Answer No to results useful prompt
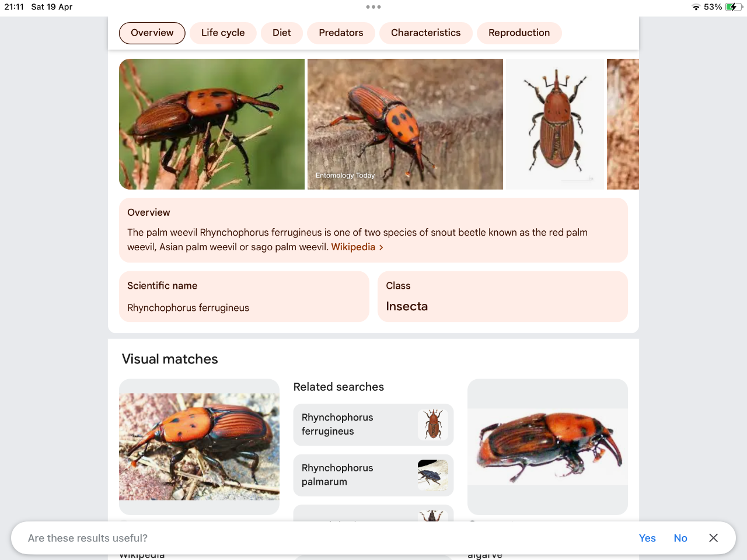The width and height of the screenshot is (747, 560). click(680, 538)
